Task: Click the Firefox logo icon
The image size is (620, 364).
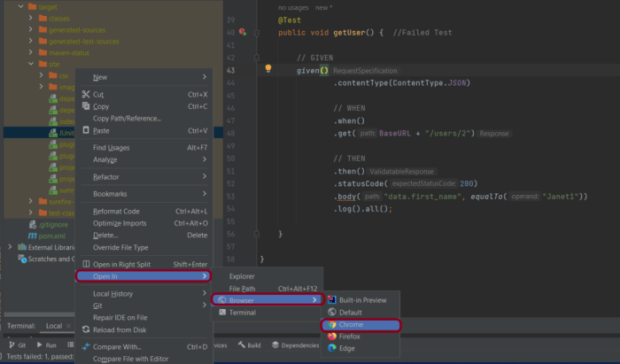Action: tap(332, 337)
